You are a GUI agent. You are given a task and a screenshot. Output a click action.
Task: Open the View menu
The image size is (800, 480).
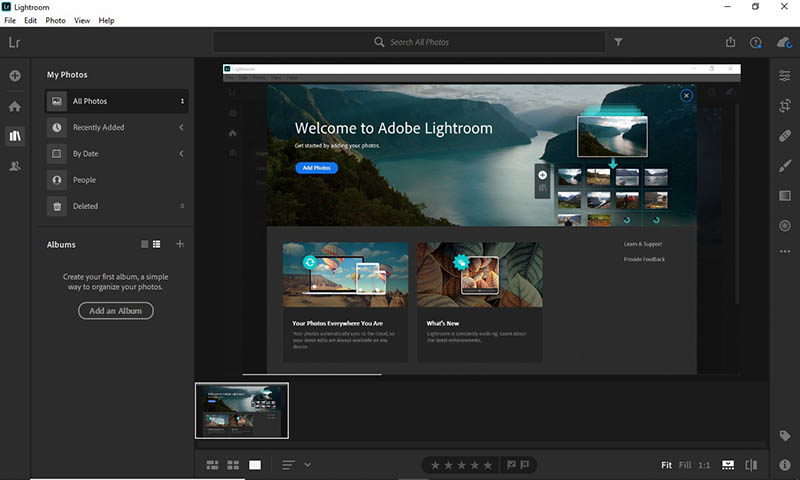click(82, 20)
